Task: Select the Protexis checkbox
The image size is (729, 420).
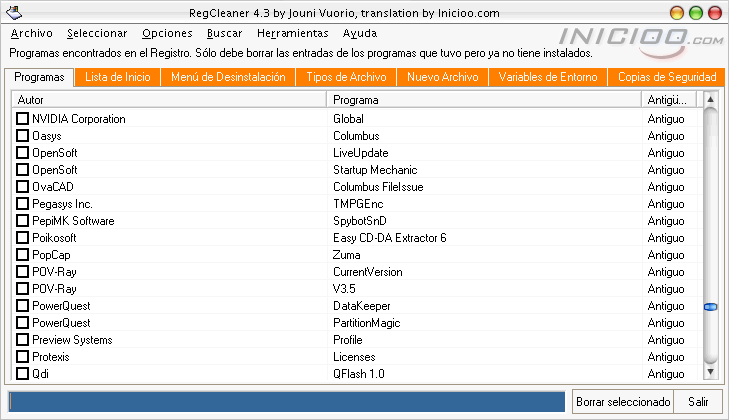Action: [x=22, y=356]
